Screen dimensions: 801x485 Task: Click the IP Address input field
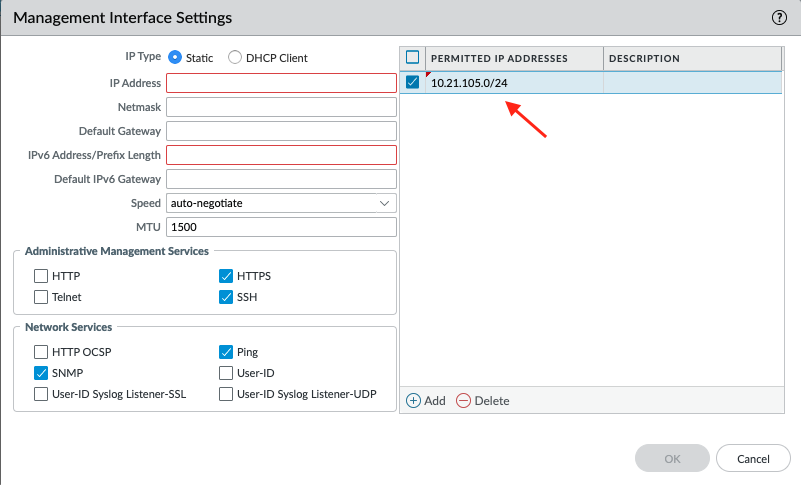tap(281, 83)
